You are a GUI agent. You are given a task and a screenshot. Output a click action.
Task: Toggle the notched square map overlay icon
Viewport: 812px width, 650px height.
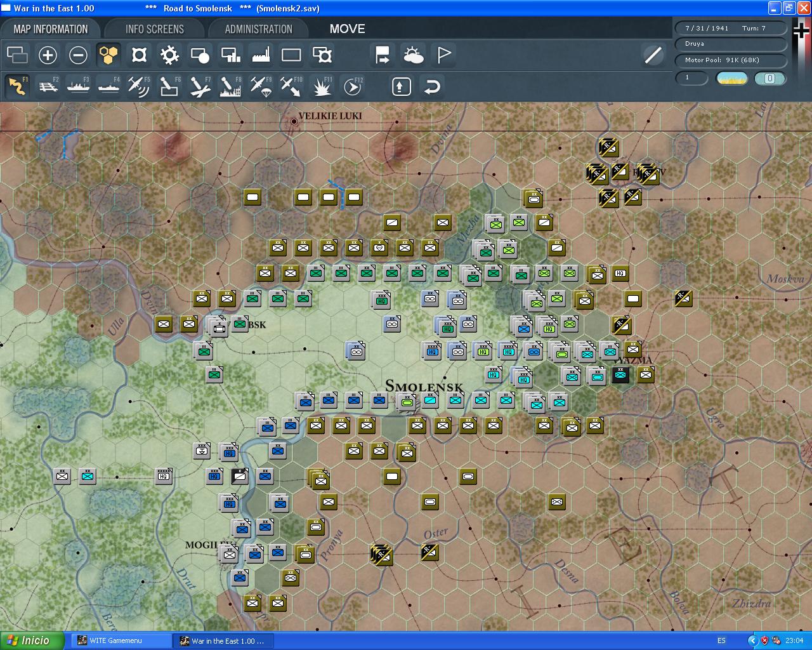(139, 55)
